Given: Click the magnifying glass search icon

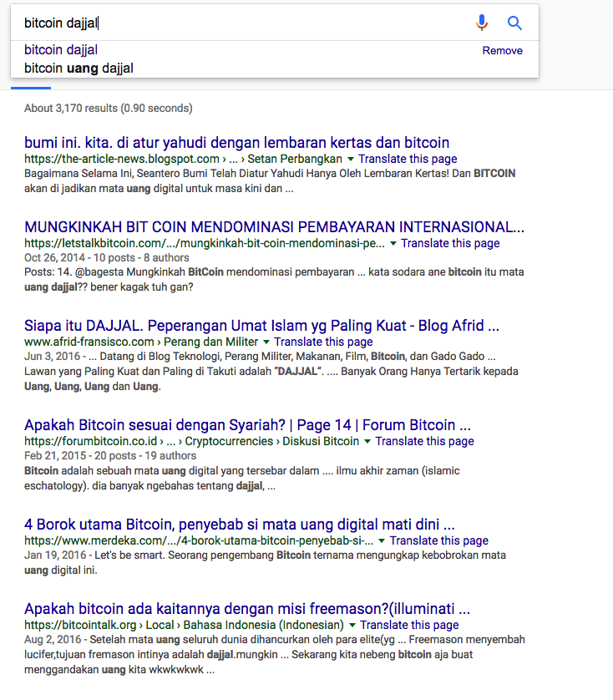Looking at the screenshot, I should (x=514, y=23).
